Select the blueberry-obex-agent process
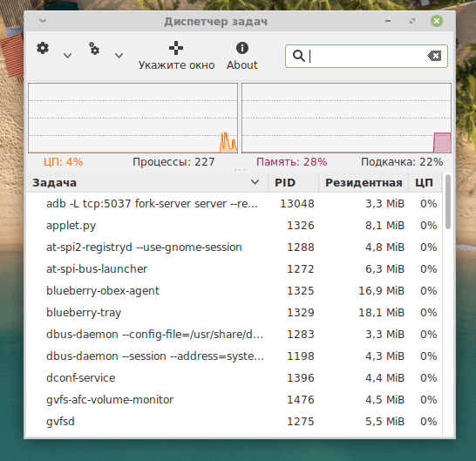The width and height of the screenshot is (476, 461). point(234,291)
